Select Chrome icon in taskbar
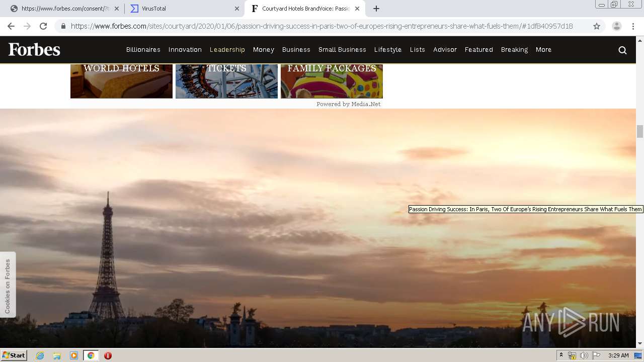This screenshot has height=362, width=644. pos(91,355)
